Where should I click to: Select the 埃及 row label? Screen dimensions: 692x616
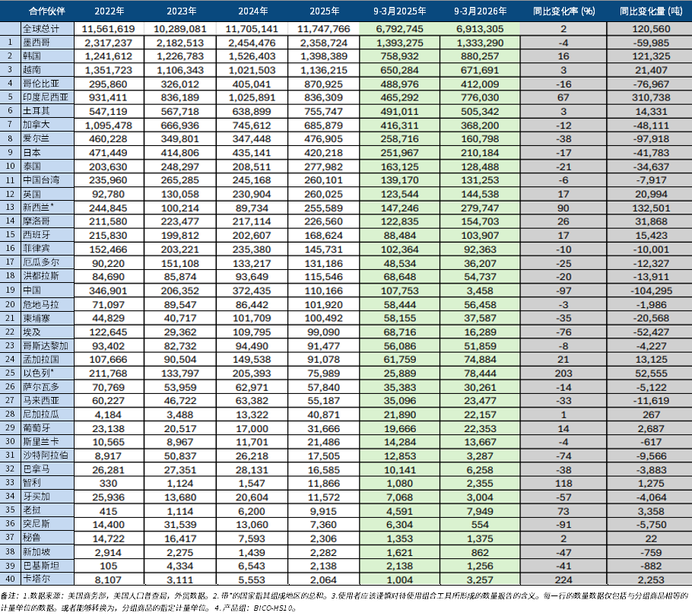(32, 332)
